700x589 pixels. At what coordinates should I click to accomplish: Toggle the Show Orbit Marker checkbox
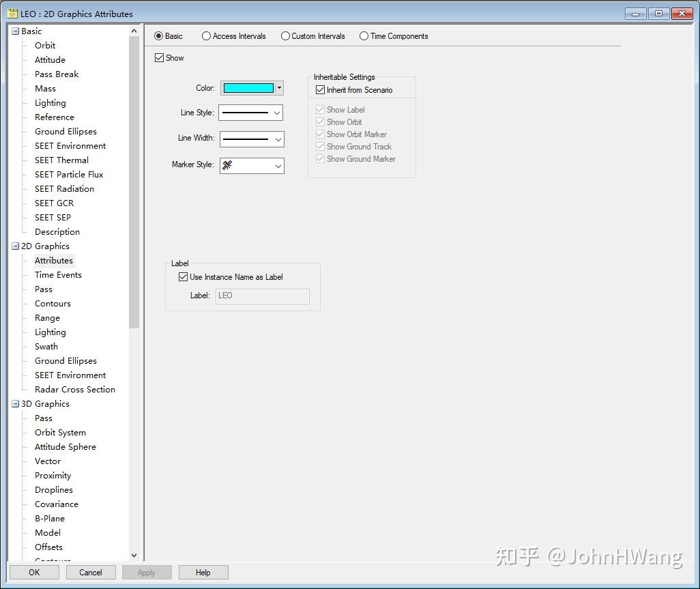320,134
